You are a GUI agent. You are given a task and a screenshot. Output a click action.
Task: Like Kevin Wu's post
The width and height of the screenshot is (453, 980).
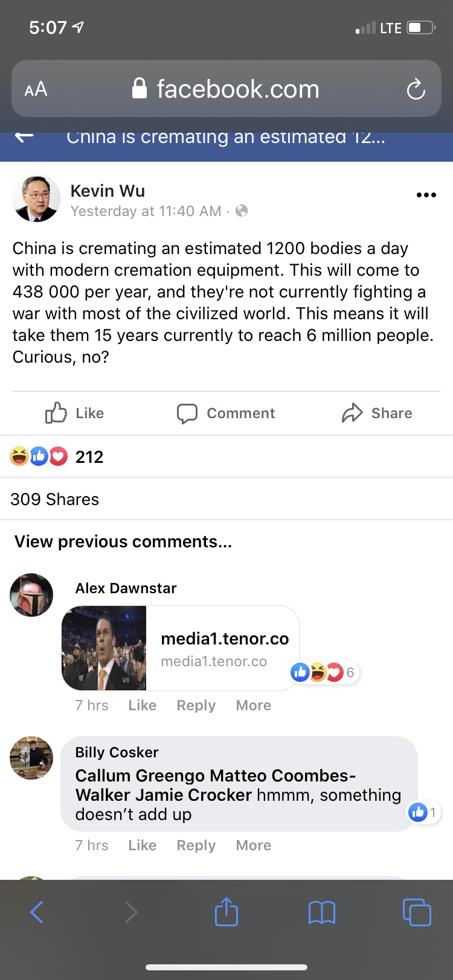(75, 413)
